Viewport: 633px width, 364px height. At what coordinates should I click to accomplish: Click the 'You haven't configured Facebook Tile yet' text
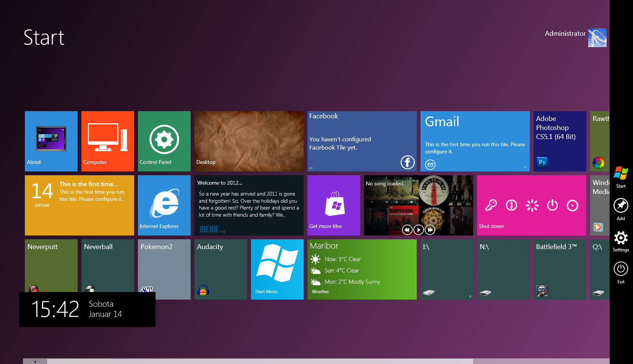(x=340, y=144)
